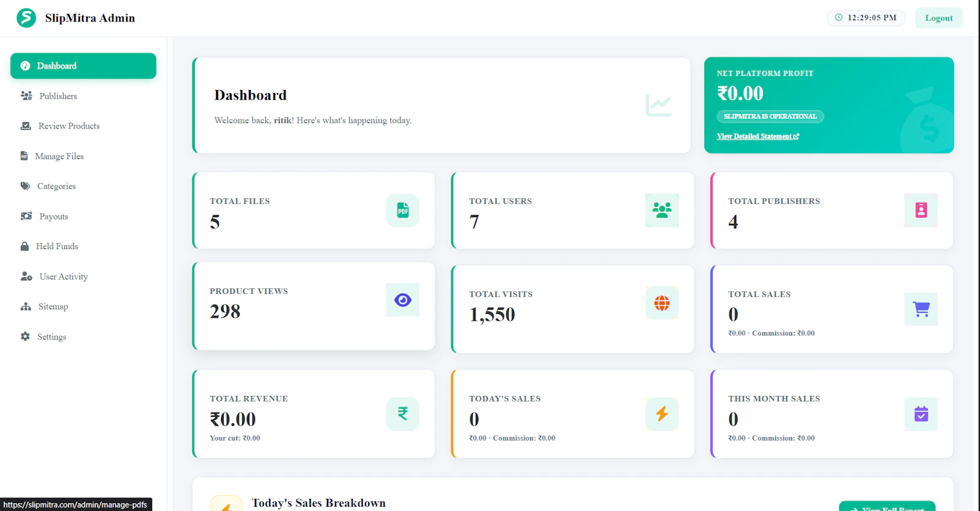This screenshot has width=980, height=511.
Task: Click the 'Your cut: ₹0.00' text
Action: point(235,438)
